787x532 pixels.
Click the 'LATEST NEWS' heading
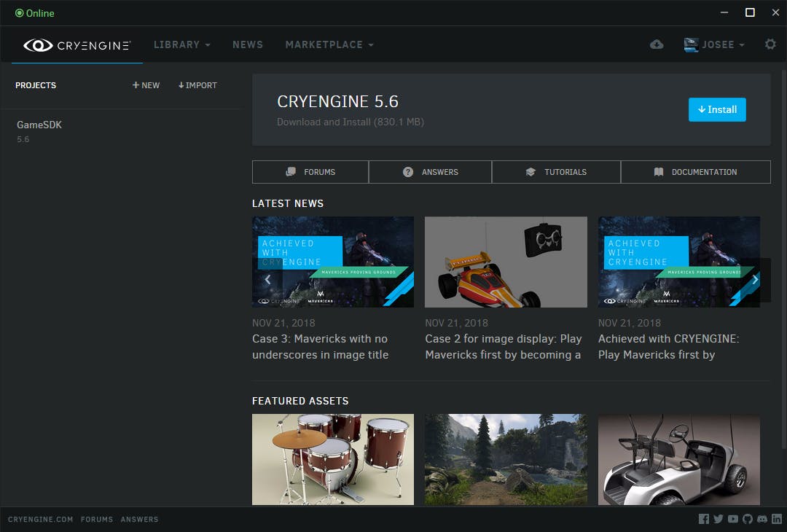288,203
